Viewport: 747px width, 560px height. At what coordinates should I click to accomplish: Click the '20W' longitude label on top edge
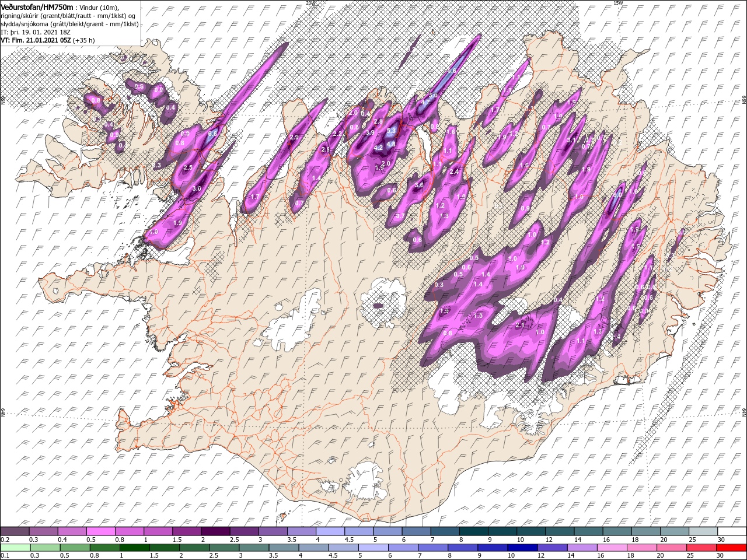(309, 3)
